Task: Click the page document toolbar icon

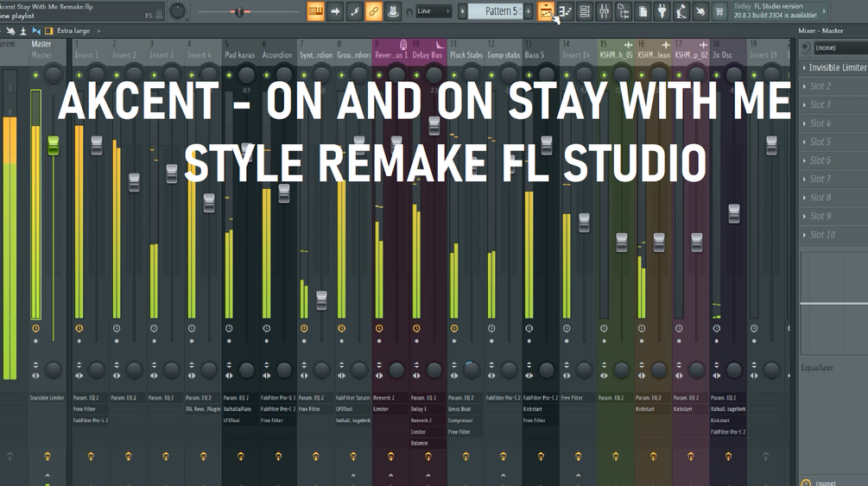Action: coord(643,11)
